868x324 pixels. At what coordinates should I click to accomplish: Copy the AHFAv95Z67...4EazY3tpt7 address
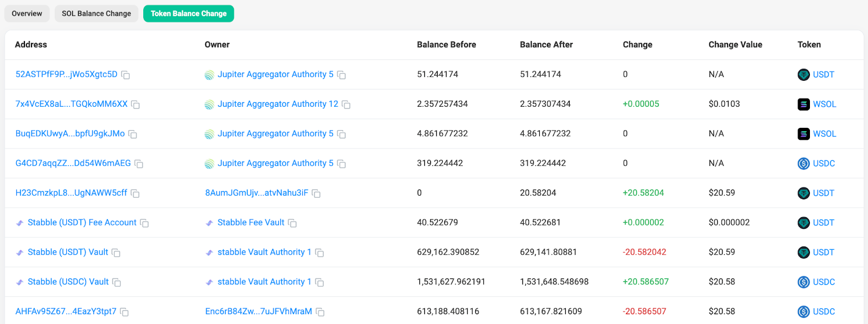coord(124,312)
